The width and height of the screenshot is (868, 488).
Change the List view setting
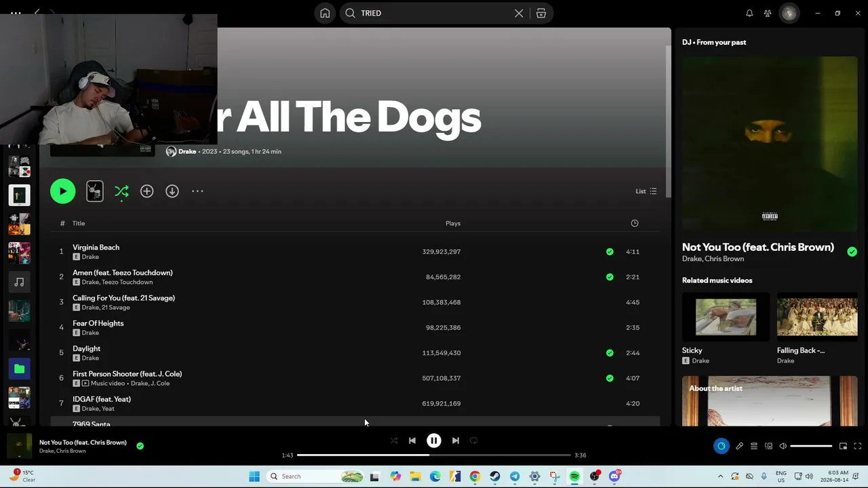[646, 191]
